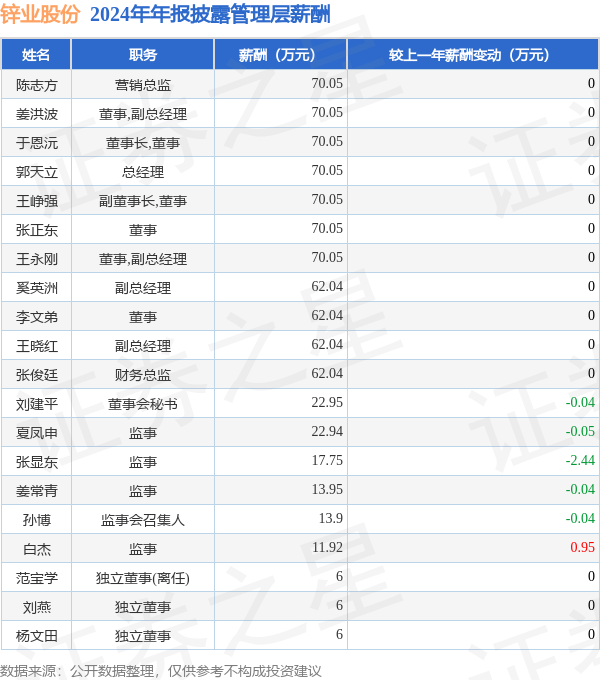600x680 pixels.
Task: Select the name 王峥强
Action: [37, 201]
